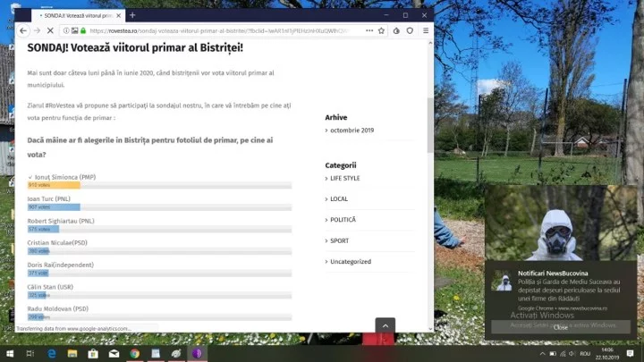Open the Firefox hamburger menu
Viewport: 644px width, 362px height.
pyautogui.click(x=425, y=30)
